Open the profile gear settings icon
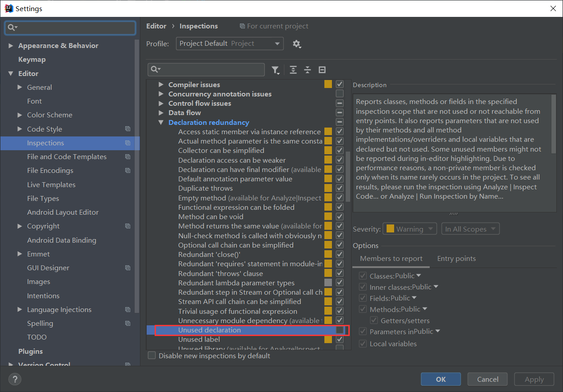This screenshot has height=392, width=563. tap(296, 44)
